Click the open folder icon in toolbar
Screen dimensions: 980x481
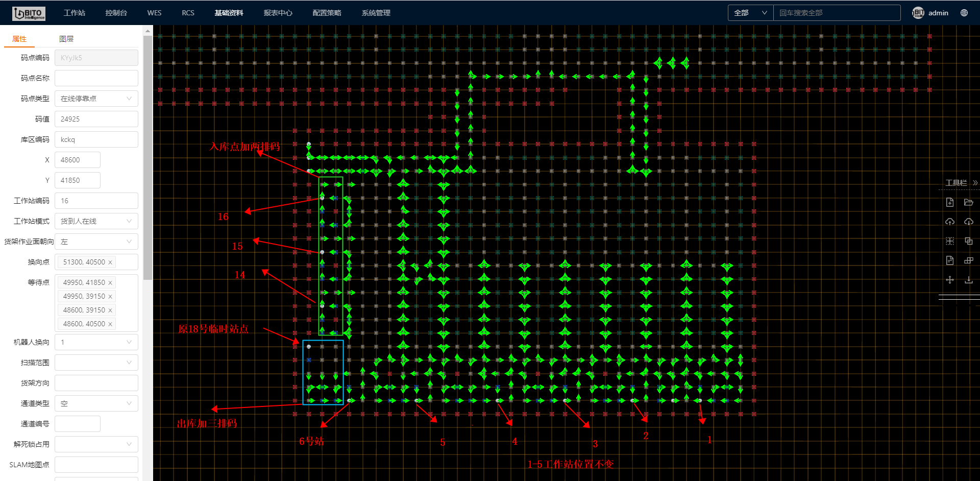pos(968,202)
